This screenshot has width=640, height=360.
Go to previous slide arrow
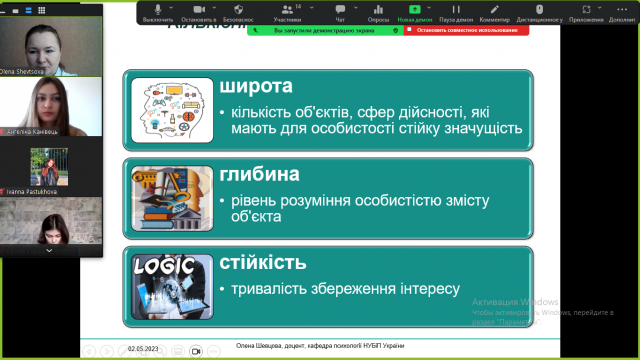tap(89, 351)
